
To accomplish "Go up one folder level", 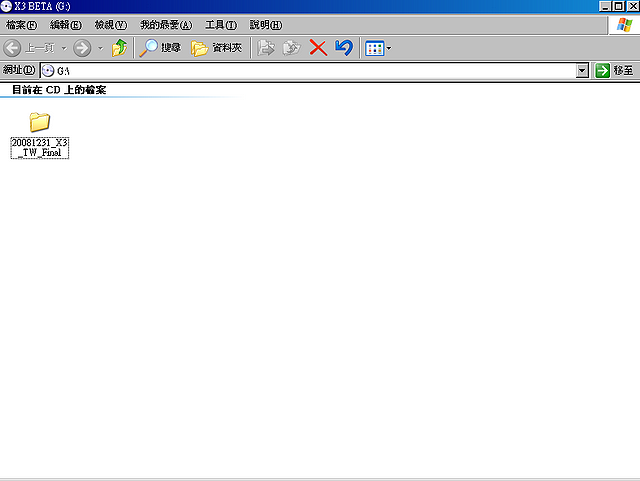I will point(120,48).
